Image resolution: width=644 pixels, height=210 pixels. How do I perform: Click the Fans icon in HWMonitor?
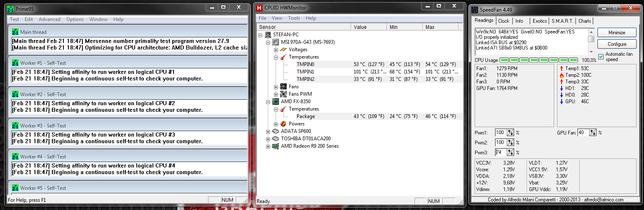coord(283,87)
